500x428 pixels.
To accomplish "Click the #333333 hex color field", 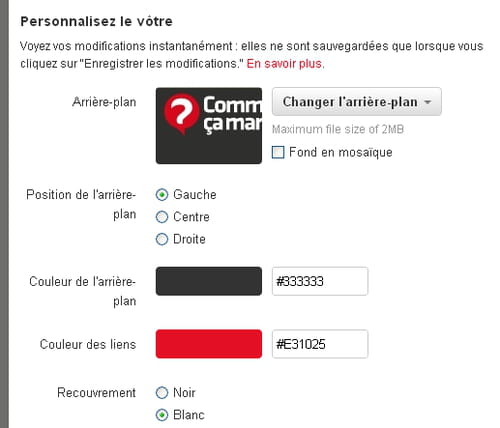I will (x=320, y=281).
